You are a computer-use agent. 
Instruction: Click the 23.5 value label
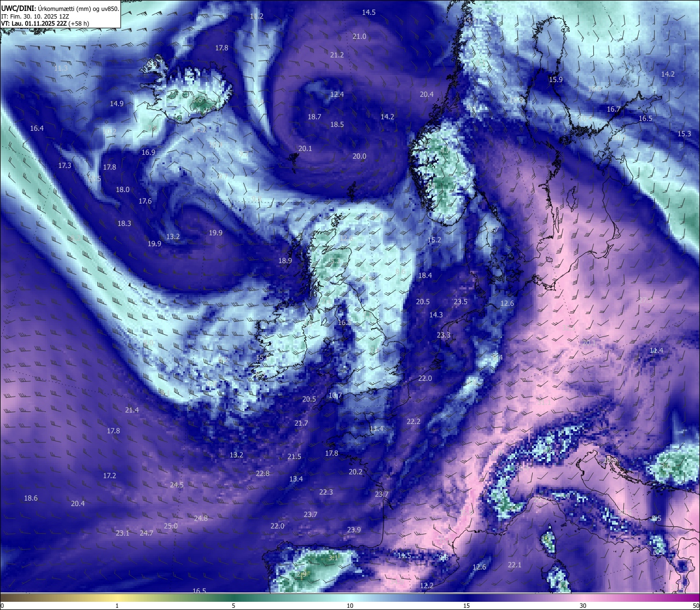(x=460, y=302)
